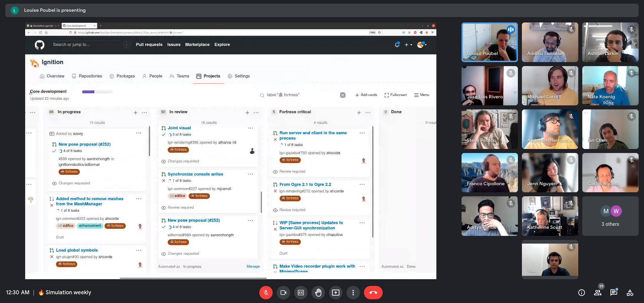Click the edifice label on Synchronize console writes card

[x=177, y=196]
